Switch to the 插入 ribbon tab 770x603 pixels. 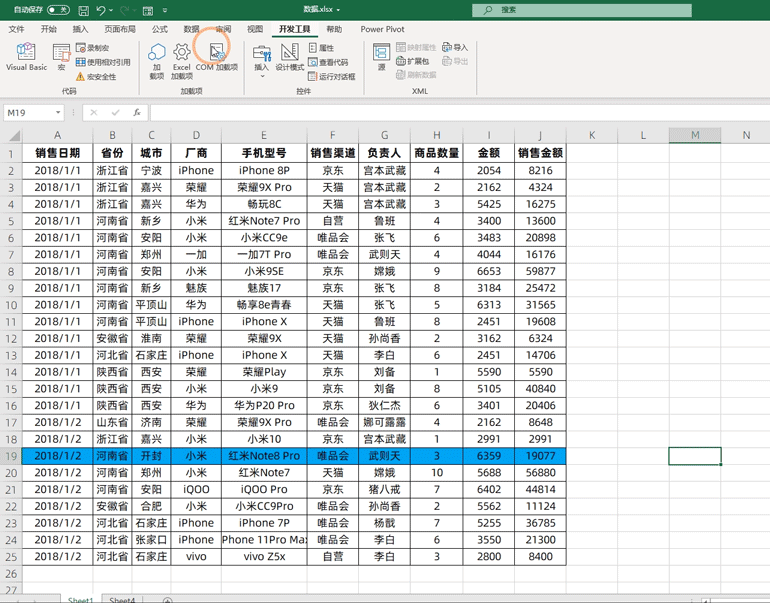[x=80, y=29]
